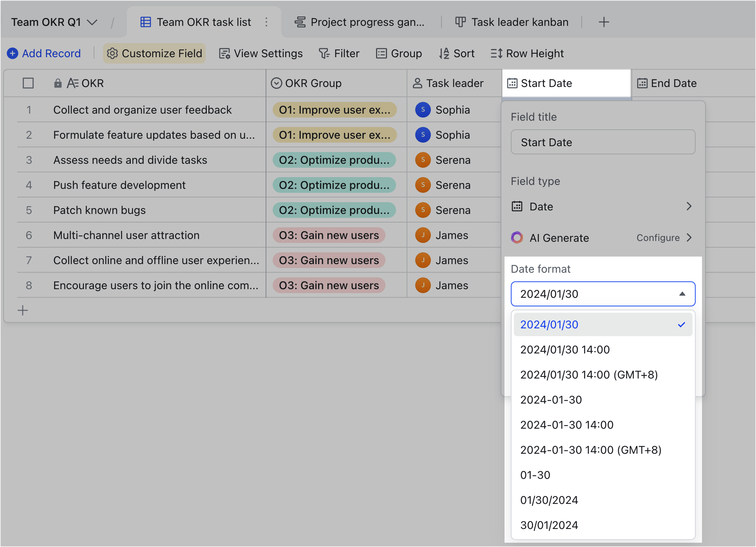756x547 pixels.
Task: Switch to Task leader kanban tab
Action: pos(512,22)
